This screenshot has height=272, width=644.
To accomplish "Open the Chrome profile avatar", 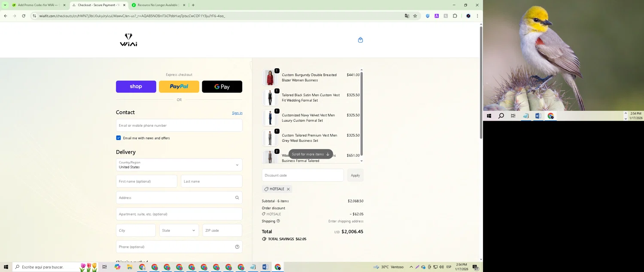I will [468, 16].
